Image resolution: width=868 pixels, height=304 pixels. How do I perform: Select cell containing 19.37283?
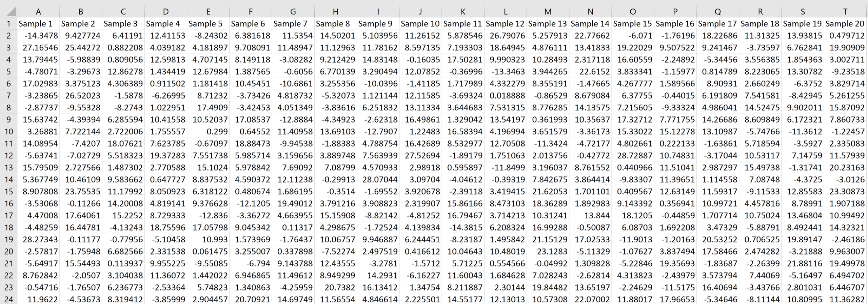166,156
